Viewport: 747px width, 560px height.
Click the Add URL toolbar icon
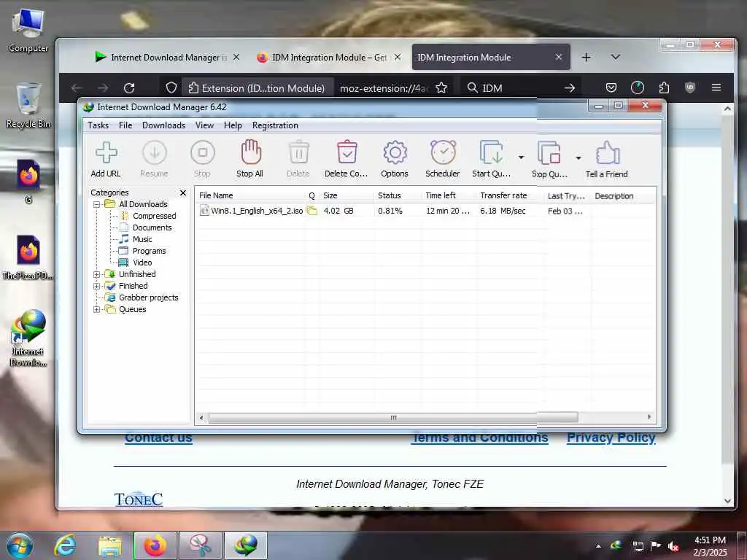(x=107, y=153)
